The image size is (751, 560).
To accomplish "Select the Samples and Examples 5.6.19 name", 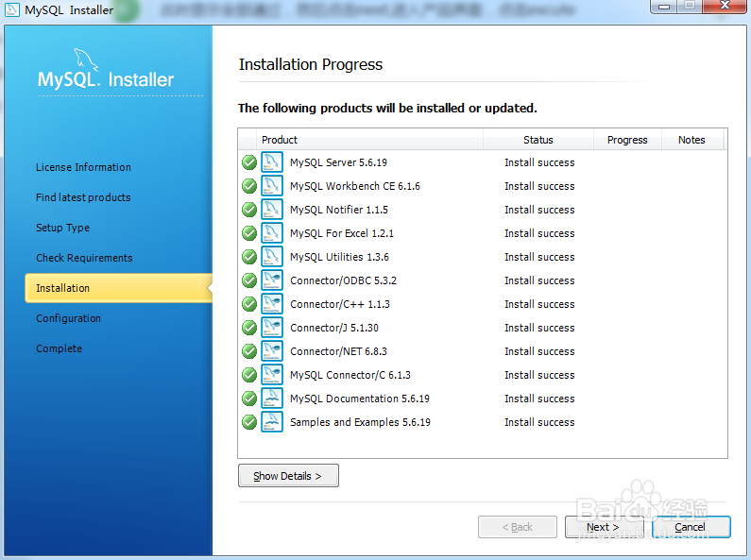I will pos(360,422).
